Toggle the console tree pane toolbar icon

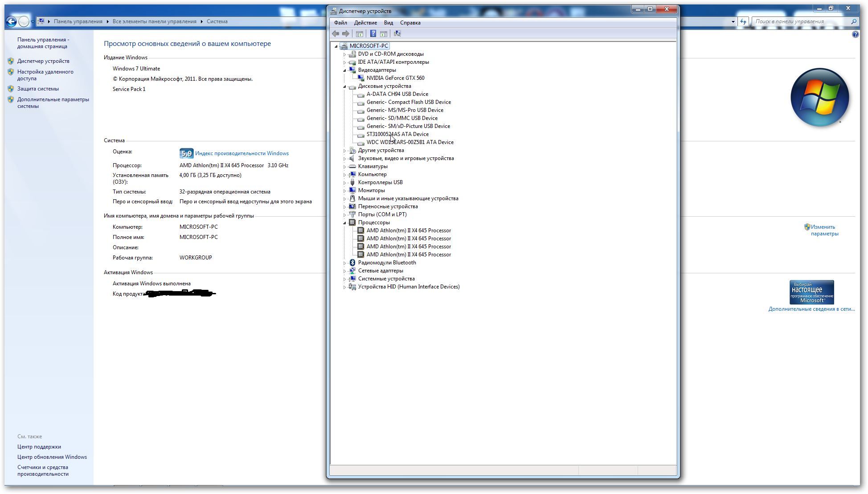360,33
